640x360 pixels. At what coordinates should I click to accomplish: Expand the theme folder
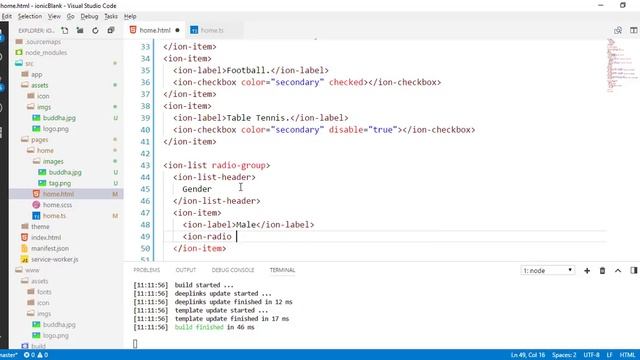(40, 227)
